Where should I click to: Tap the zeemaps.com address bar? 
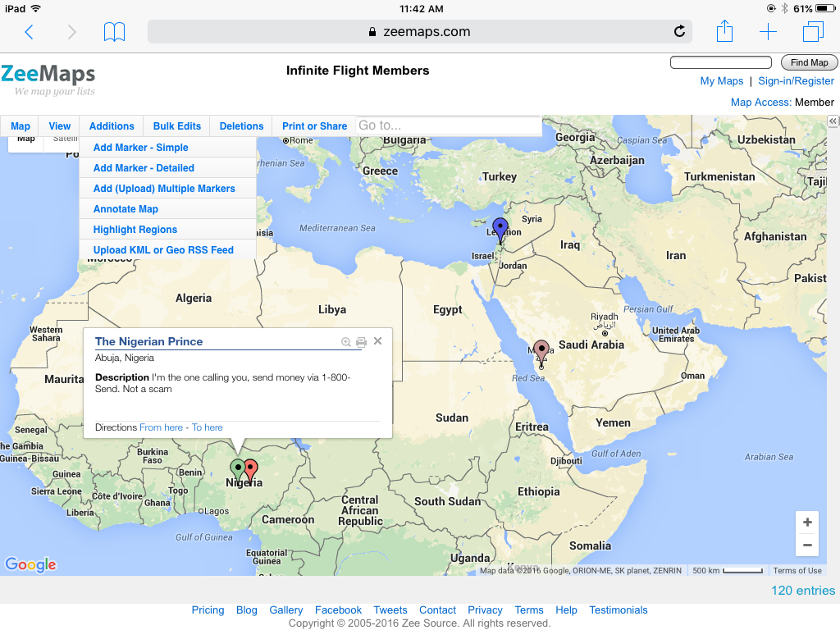[420, 32]
